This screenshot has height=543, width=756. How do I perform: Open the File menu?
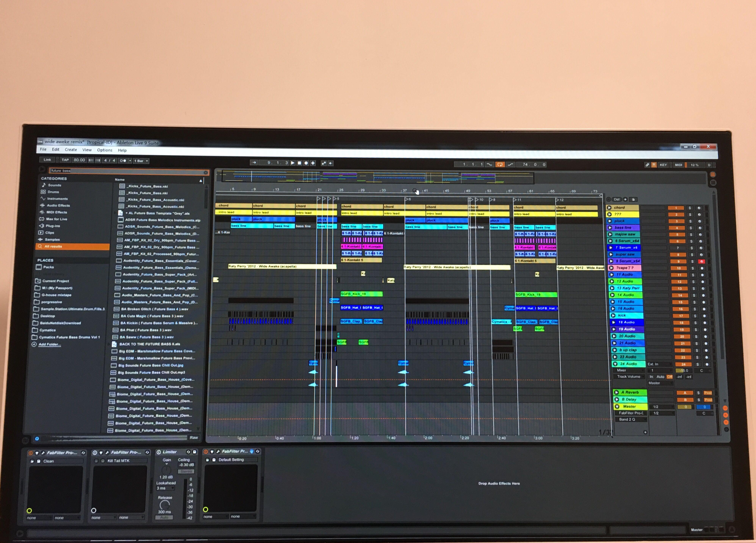(43, 149)
